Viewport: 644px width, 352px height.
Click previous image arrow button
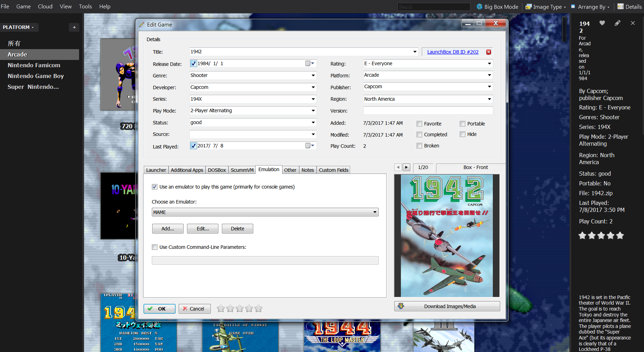[398, 167]
